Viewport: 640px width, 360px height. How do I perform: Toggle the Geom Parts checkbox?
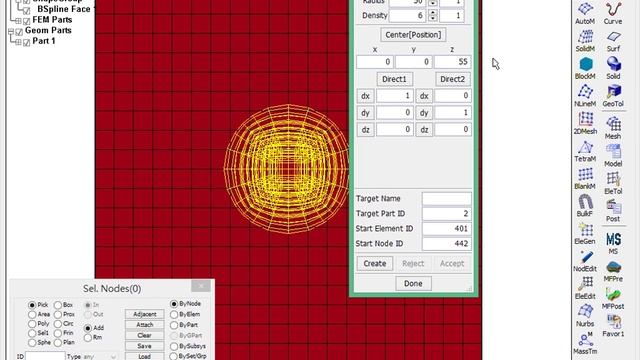click(19, 32)
